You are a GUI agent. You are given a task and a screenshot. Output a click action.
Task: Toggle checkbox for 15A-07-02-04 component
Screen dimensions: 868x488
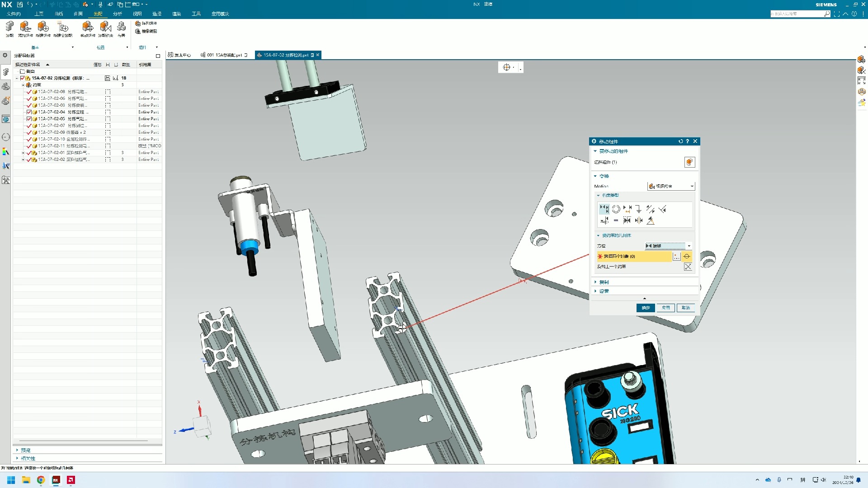(x=29, y=112)
